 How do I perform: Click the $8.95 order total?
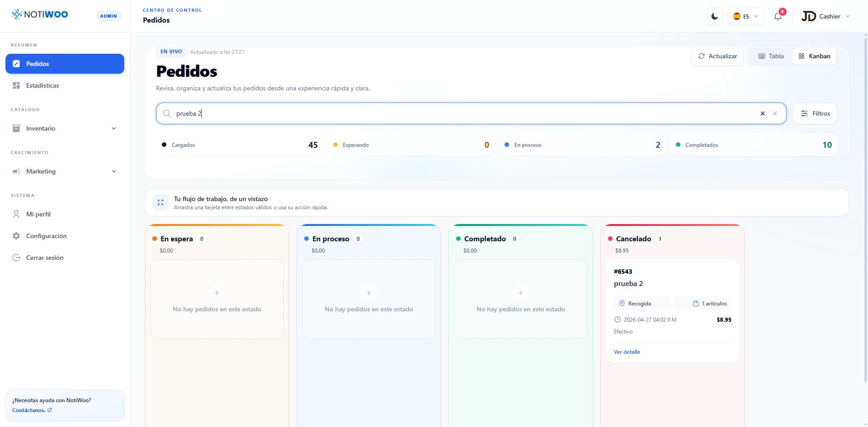click(724, 319)
